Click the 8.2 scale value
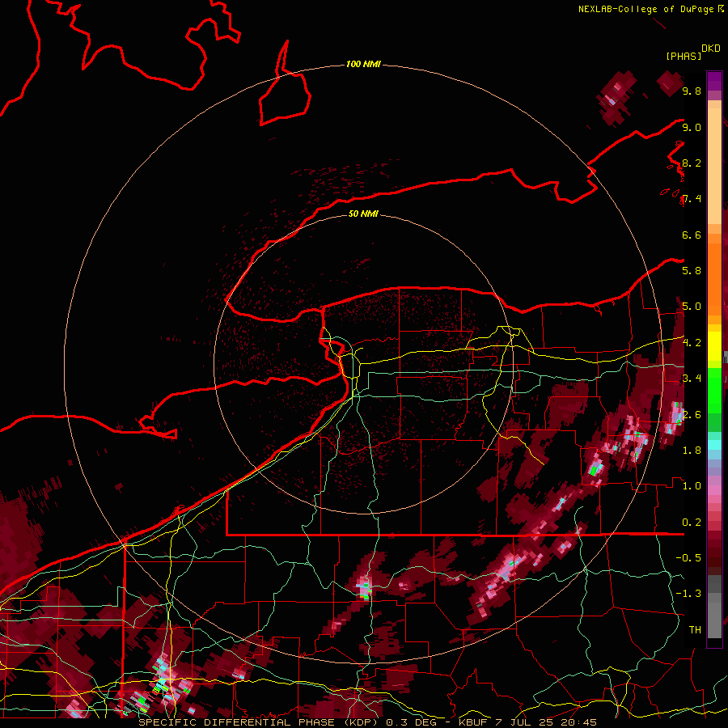This screenshot has width=728, height=728. [x=692, y=163]
